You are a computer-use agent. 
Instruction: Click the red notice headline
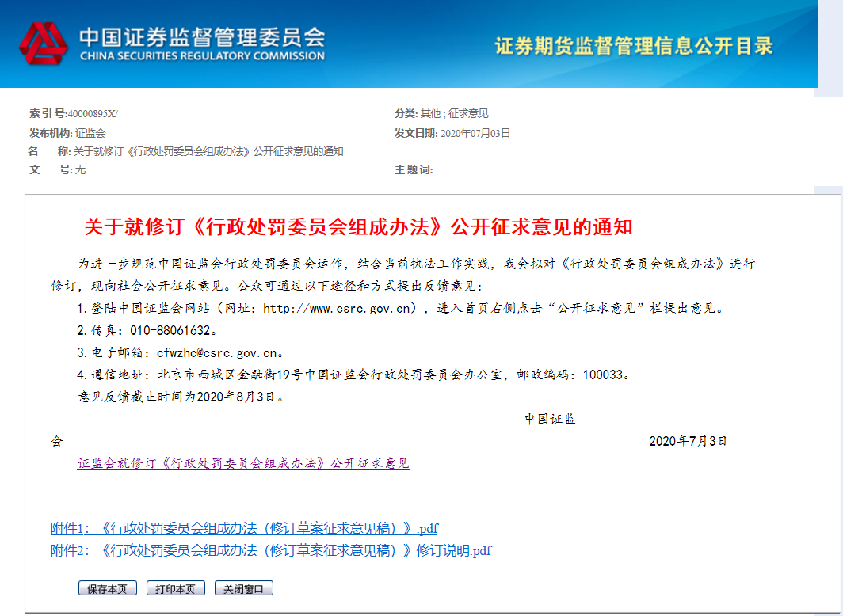pyautogui.click(x=358, y=227)
